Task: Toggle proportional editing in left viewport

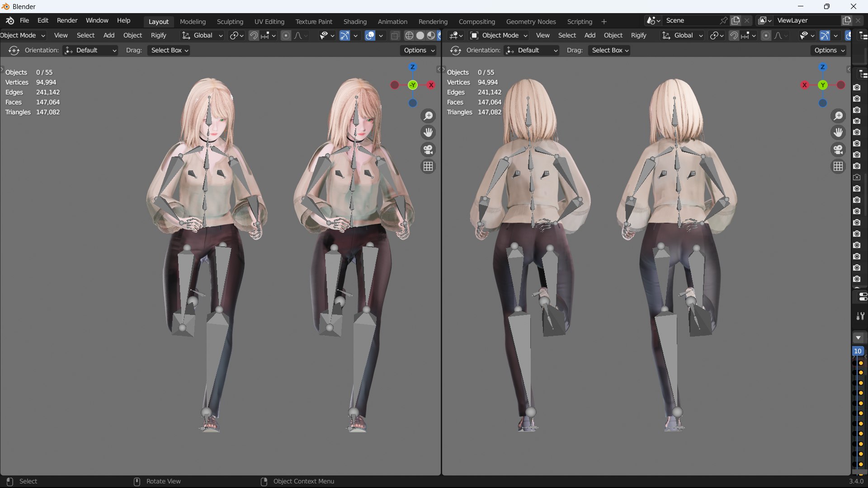Action: click(x=286, y=35)
